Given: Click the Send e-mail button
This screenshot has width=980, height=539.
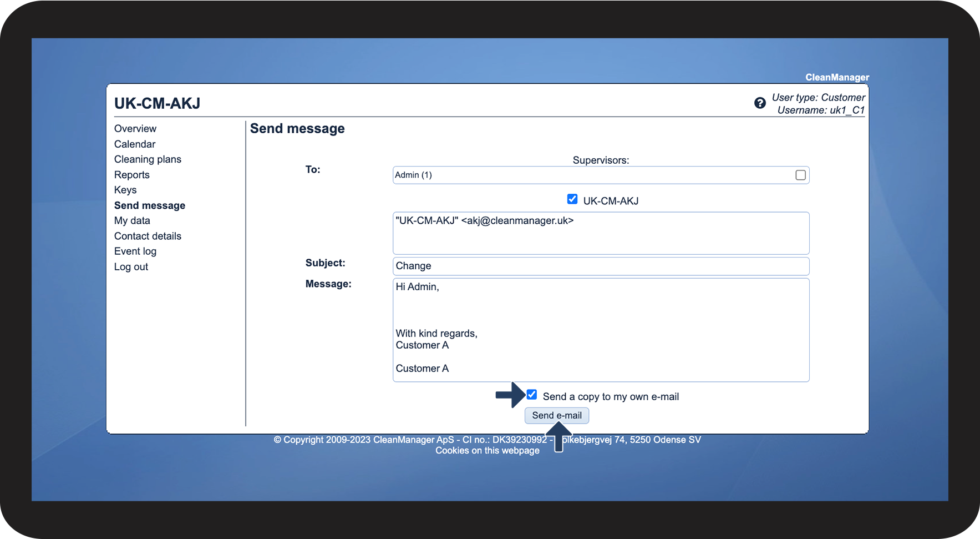Looking at the screenshot, I should coord(557,415).
